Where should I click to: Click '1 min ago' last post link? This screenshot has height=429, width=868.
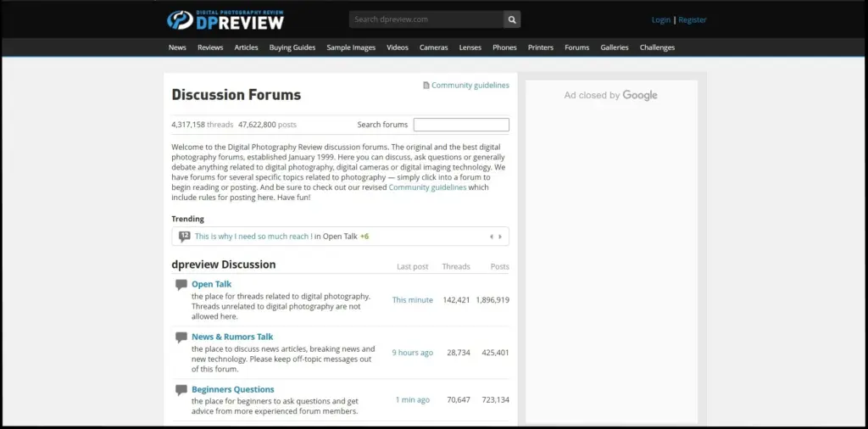pos(413,399)
